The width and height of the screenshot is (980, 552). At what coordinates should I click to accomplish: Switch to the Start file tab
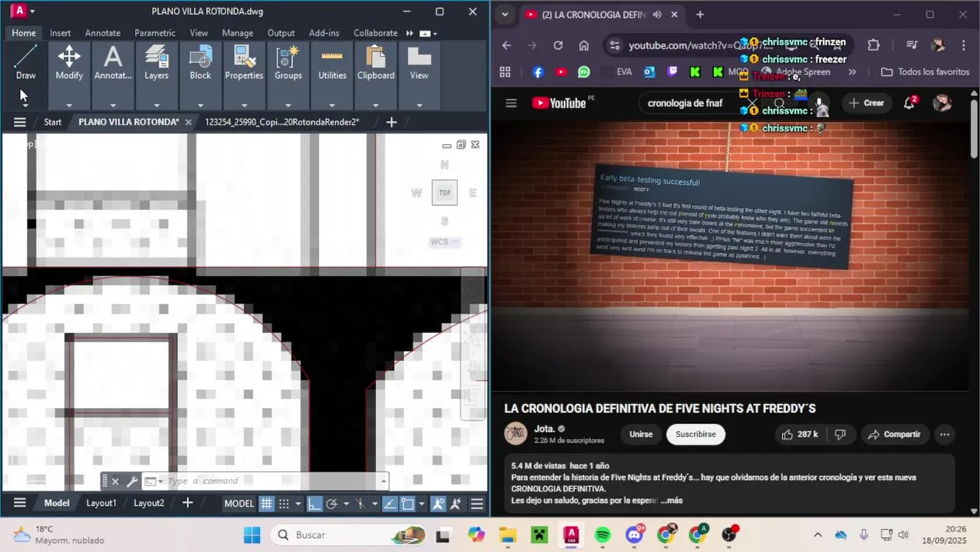[52, 122]
